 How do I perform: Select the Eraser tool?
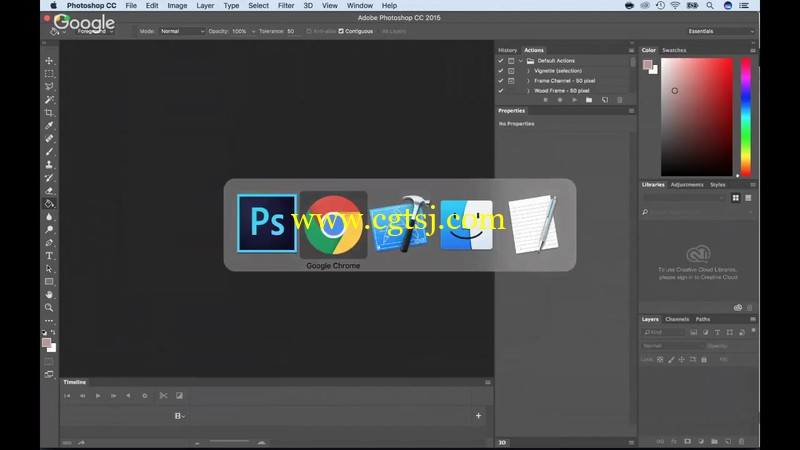(49, 191)
